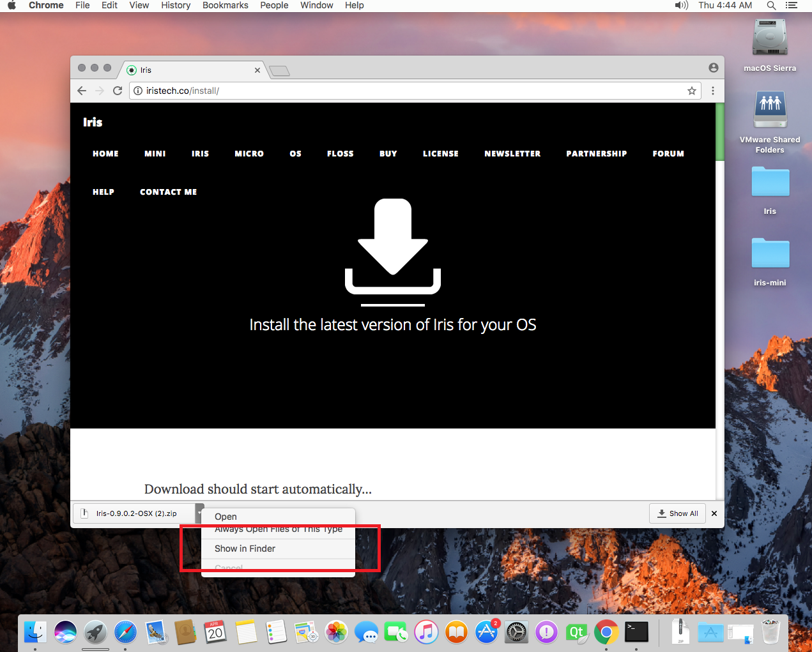Open FaceTime icon in Dock
812x652 pixels.
click(396, 632)
